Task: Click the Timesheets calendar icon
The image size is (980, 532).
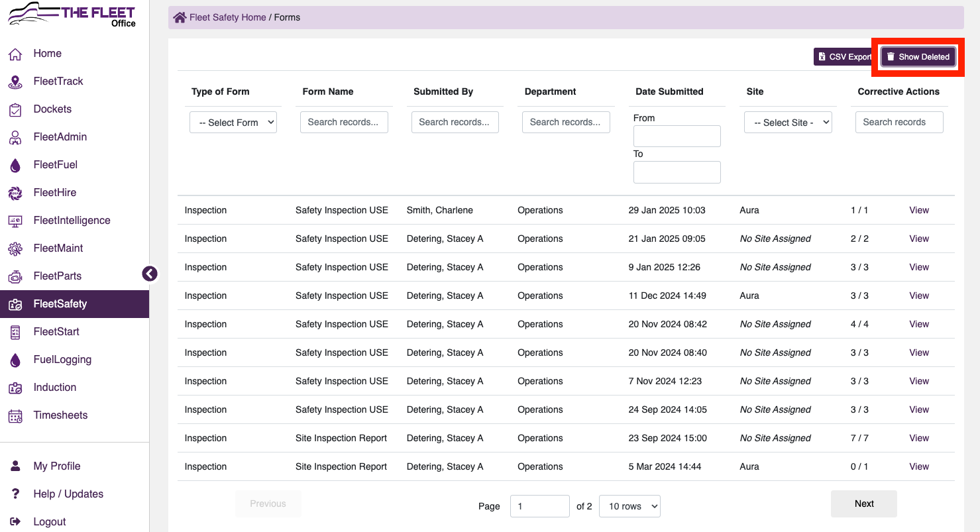Action: tap(15, 416)
